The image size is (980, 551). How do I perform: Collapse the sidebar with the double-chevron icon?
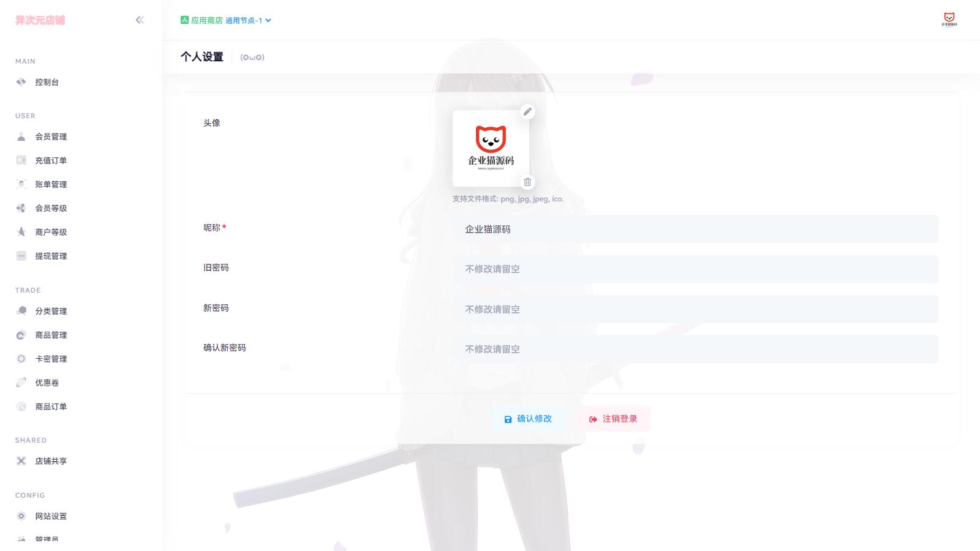tap(140, 20)
